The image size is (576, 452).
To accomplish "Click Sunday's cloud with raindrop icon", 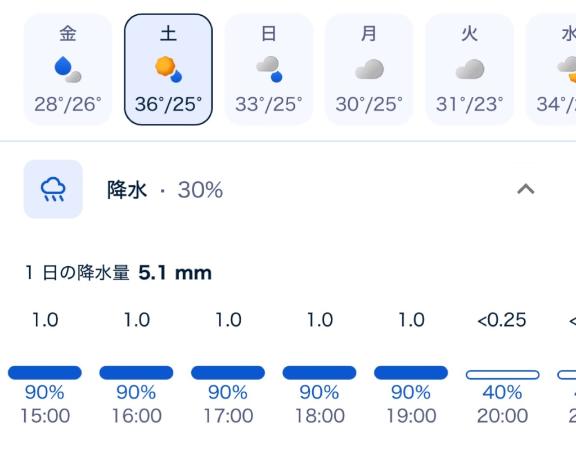I will [x=269, y=69].
